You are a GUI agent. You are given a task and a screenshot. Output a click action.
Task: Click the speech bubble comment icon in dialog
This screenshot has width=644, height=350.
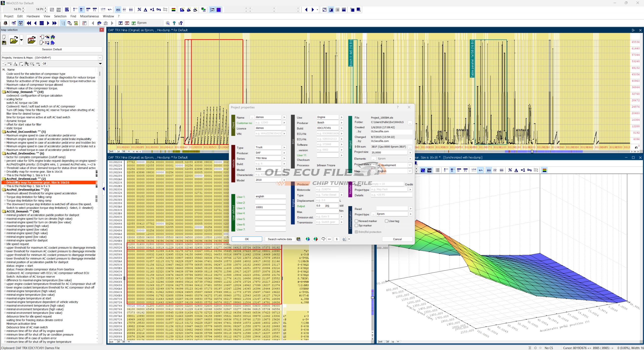coord(323,239)
